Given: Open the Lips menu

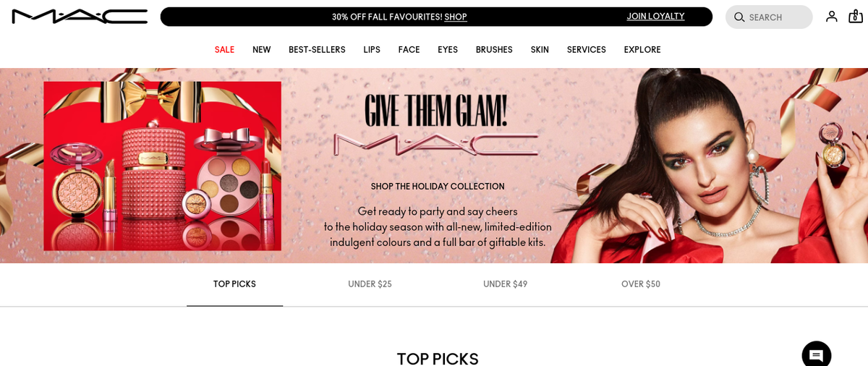Looking at the screenshot, I should pos(372,50).
